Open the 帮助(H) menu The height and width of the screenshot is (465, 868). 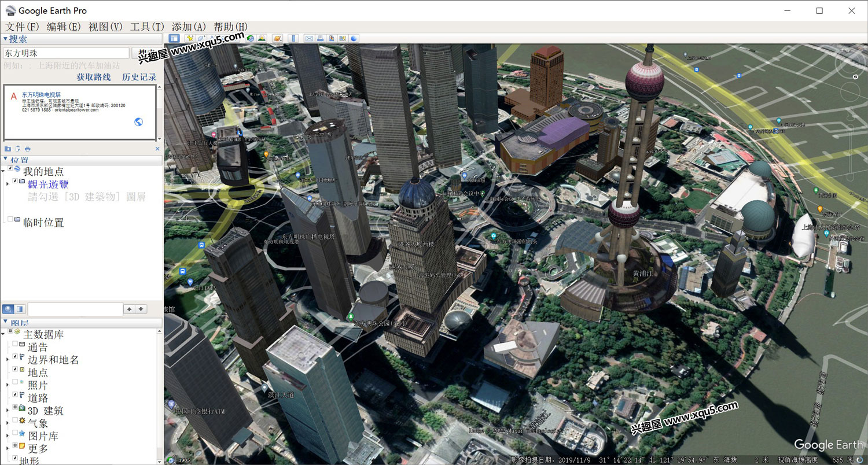230,27
